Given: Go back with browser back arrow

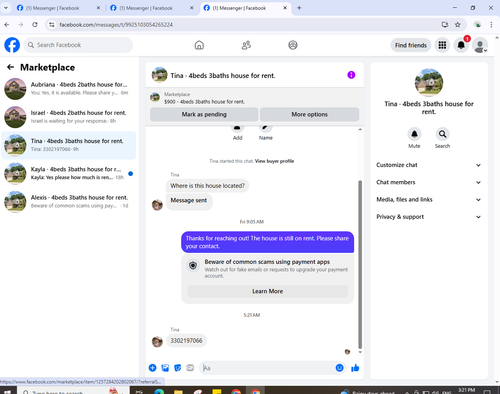Looking at the screenshot, I should (x=7, y=24).
